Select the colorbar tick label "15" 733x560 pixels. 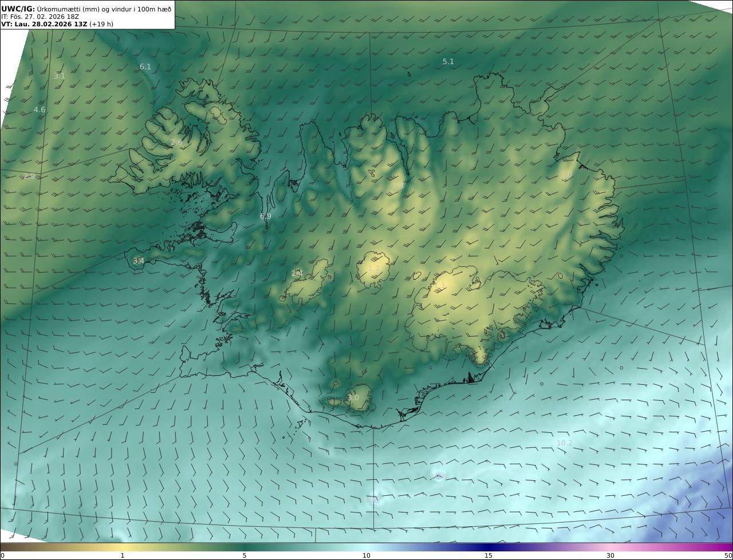pyautogui.click(x=488, y=555)
